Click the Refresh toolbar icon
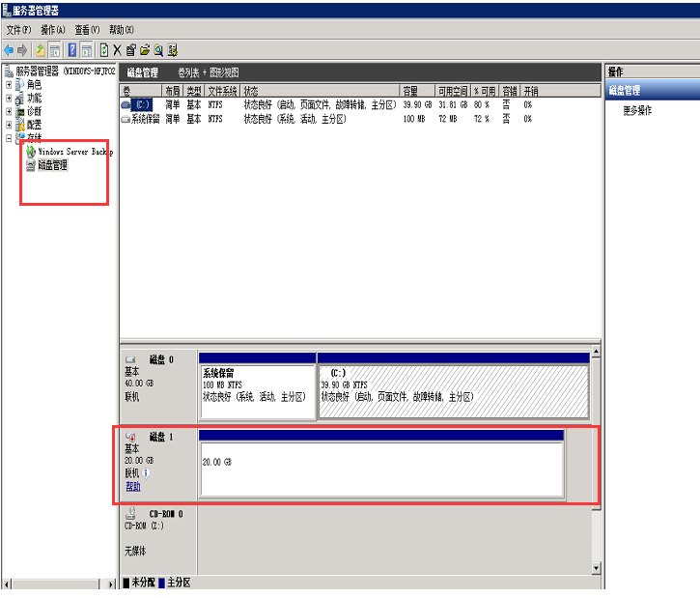700x598 pixels. point(102,49)
